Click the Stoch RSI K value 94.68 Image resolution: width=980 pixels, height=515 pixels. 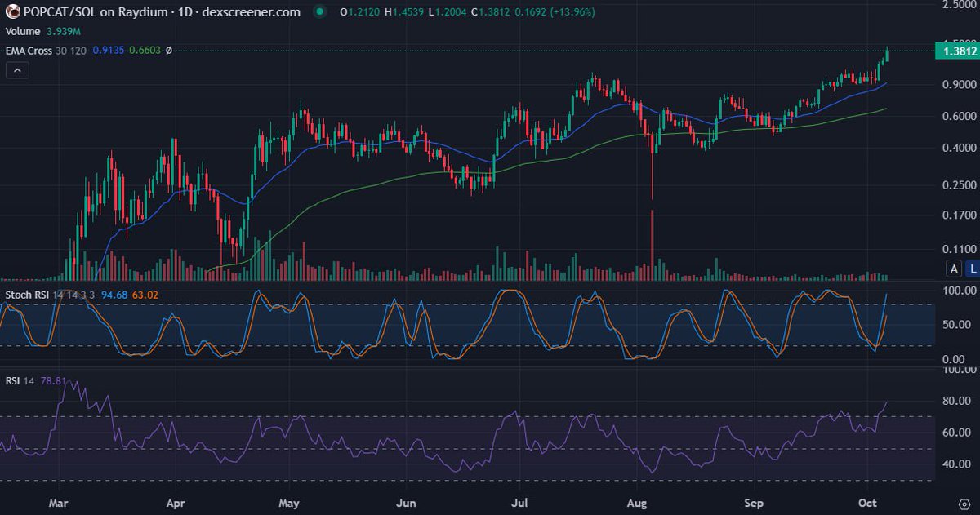(114, 294)
